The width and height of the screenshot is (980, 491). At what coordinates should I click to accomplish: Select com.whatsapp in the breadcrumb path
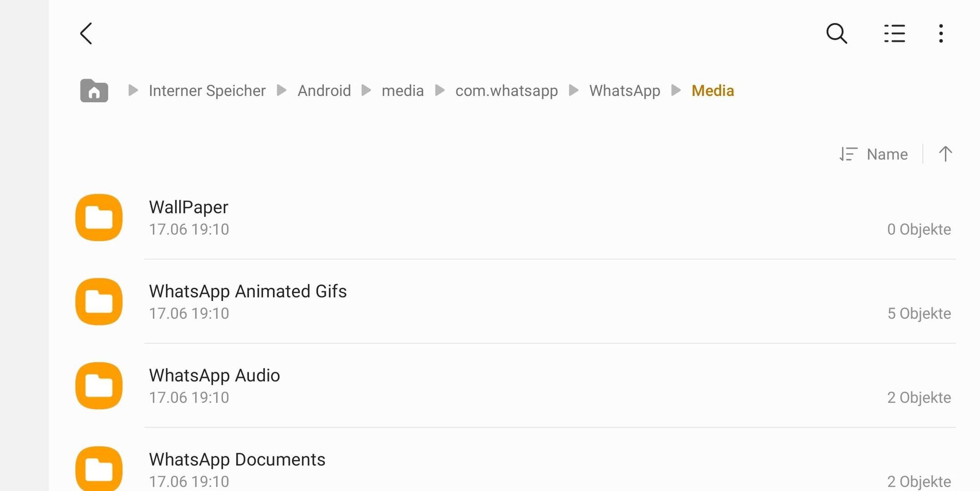(x=506, y=91)
